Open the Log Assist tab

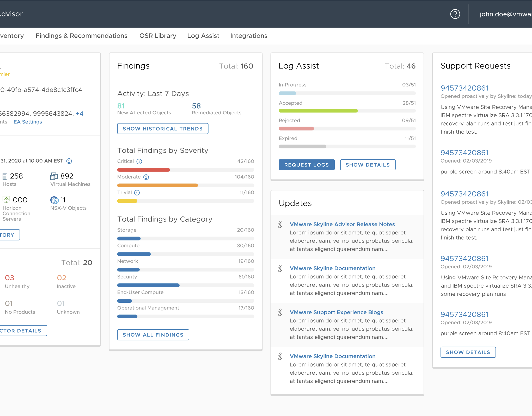[203, 36]
